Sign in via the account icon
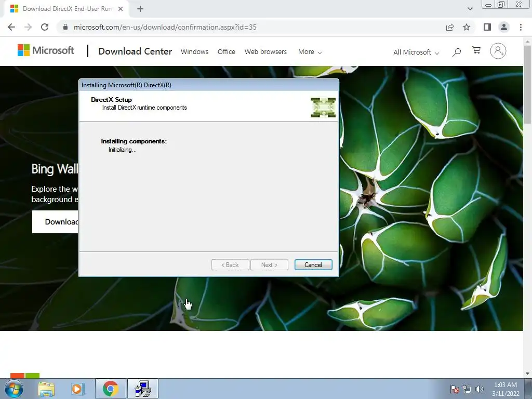This screenshot has height=399, width=532. coord(498,51)
